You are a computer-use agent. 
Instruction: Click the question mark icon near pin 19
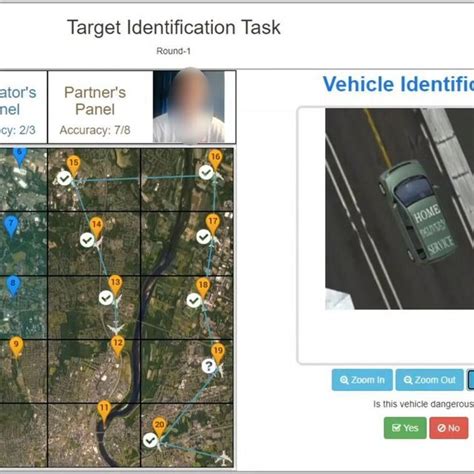point(209,366)
